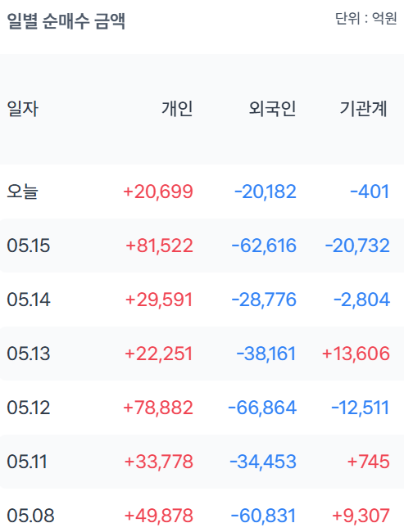
Task: Select the 05.13 date row
Action: pyautogui.click(x=202, y=354)
